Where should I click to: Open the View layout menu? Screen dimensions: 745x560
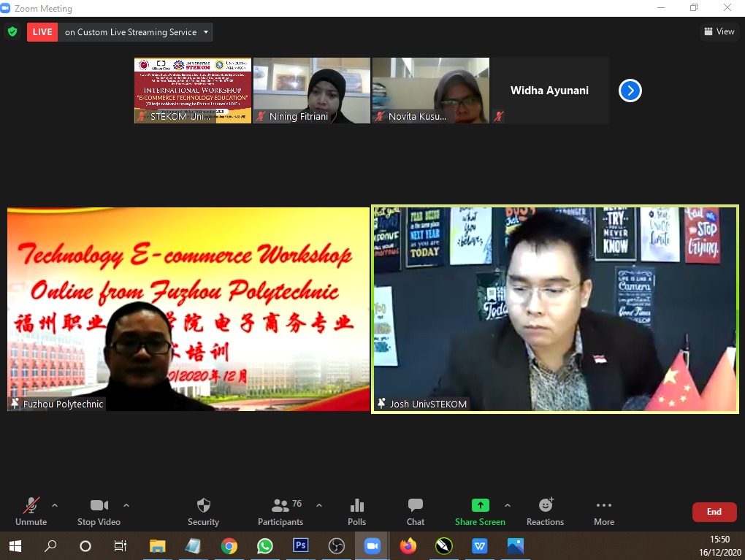click(719, 31)
